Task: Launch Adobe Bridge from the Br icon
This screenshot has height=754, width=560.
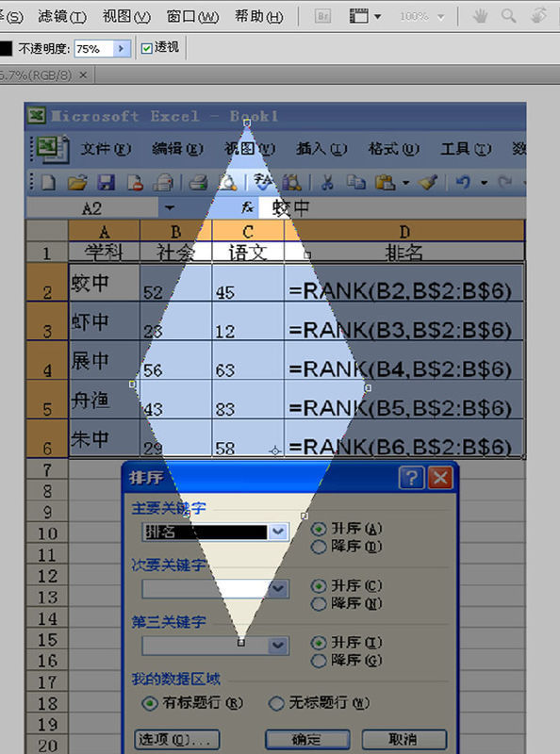Action: (x=322, y=16)
